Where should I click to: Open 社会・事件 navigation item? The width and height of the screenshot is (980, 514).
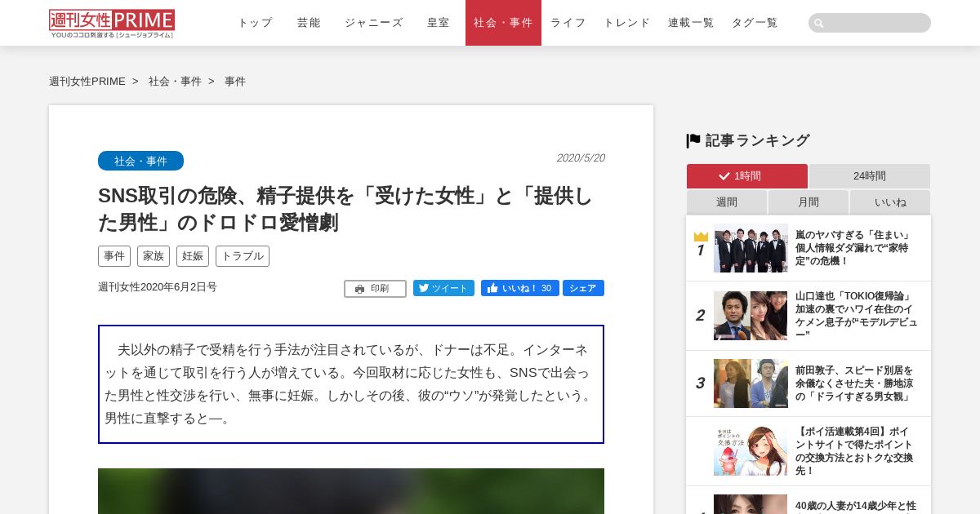pos(503,23)
